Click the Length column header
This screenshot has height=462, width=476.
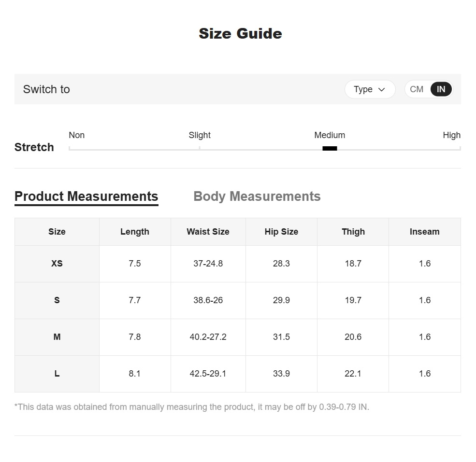click(135, 232)
